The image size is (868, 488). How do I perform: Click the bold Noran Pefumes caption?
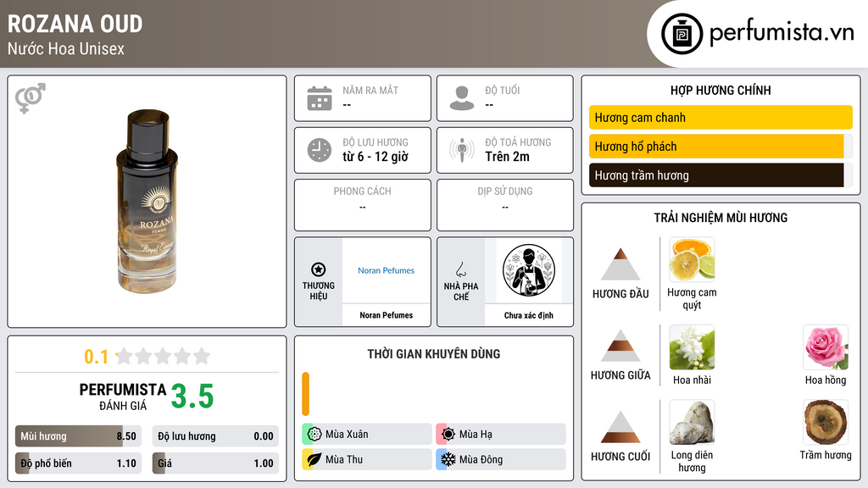[x=386, y=315]
